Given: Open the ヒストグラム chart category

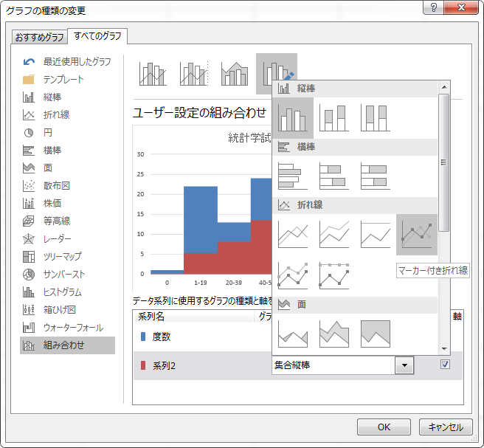Looking at the screenshot, I should coord(67,292).
